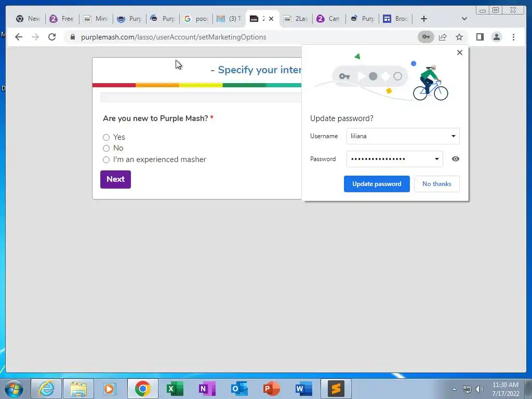Open the taskbar clock showing 11:30 AM
532x399 pixels.
[x=506, y=389]
